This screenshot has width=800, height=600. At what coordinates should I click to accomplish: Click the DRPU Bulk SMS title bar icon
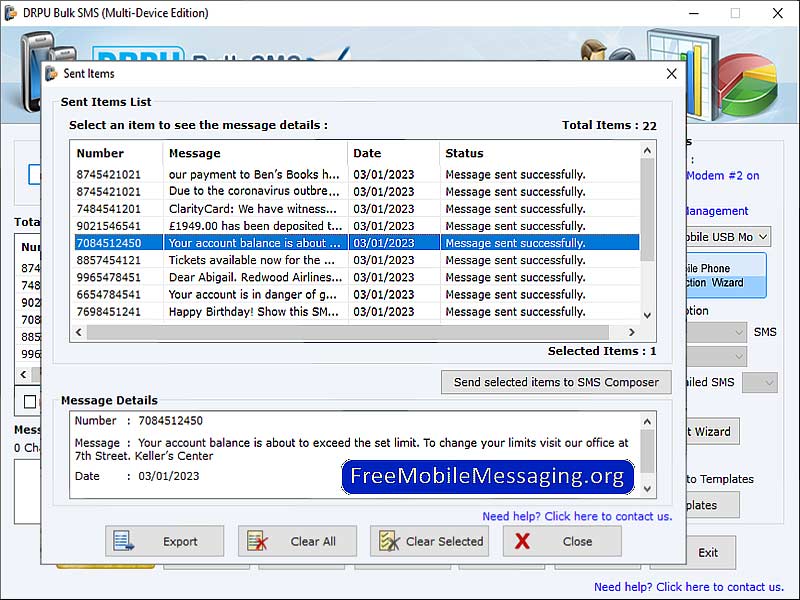coord(10,13)
